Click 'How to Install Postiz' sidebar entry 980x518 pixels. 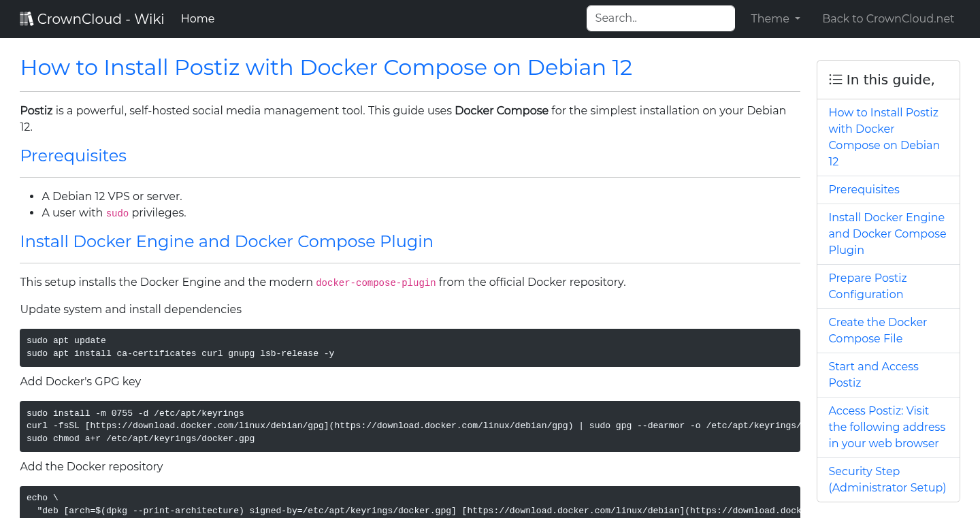(883, 137)
